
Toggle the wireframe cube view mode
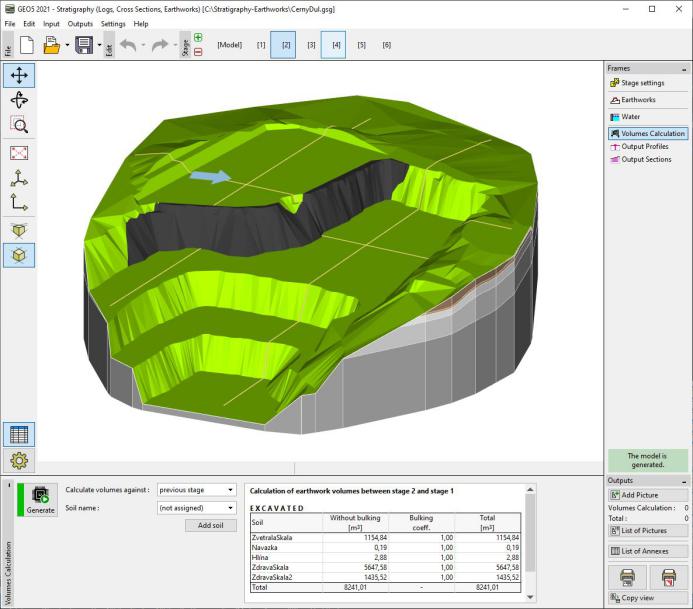click(19, 255)
